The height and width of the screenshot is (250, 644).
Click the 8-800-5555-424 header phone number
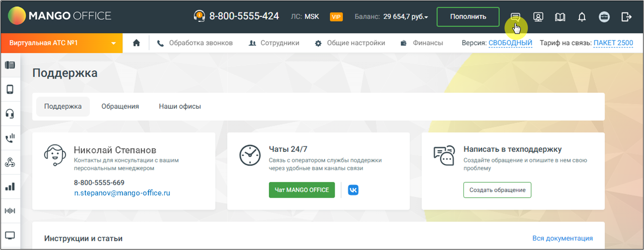244,16
